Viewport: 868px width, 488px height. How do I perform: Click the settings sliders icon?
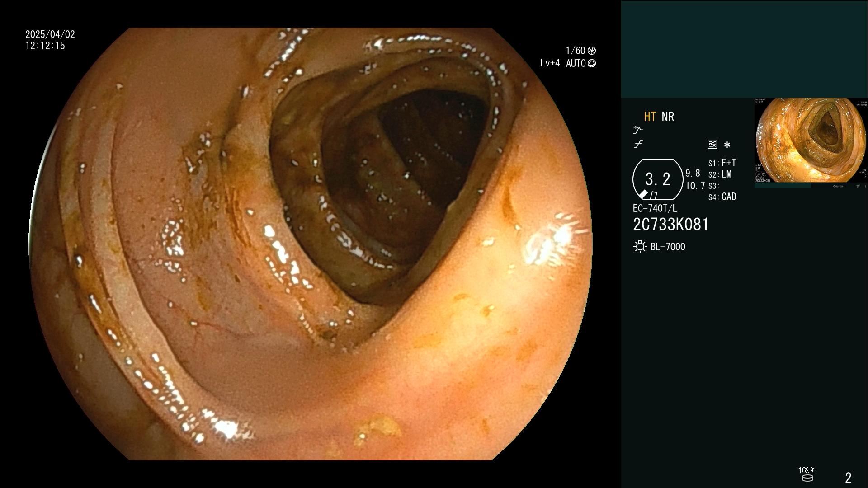pyautogui.click(x=712, y=145)
